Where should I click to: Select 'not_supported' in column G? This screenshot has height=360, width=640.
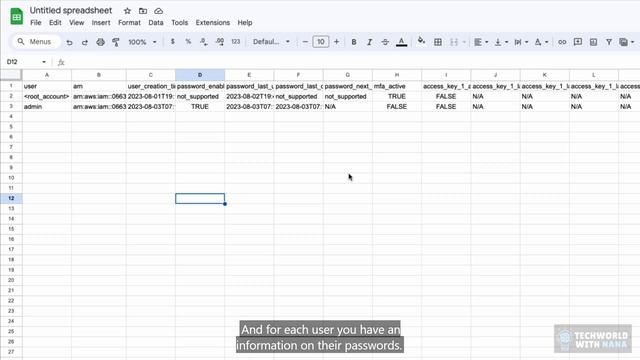(x=348, y=96)
